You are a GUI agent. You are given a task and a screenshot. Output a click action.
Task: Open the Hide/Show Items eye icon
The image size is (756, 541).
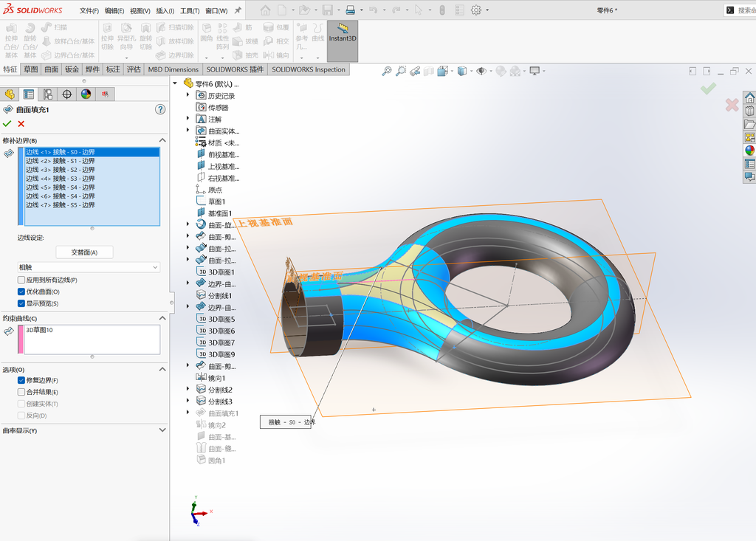pos(481,72)
